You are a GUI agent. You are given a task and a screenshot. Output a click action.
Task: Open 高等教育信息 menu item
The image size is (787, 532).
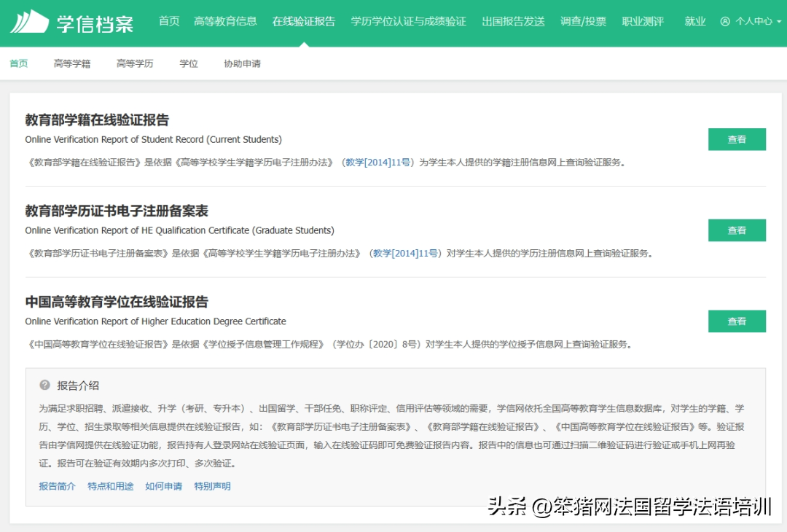tap(225, 21)
